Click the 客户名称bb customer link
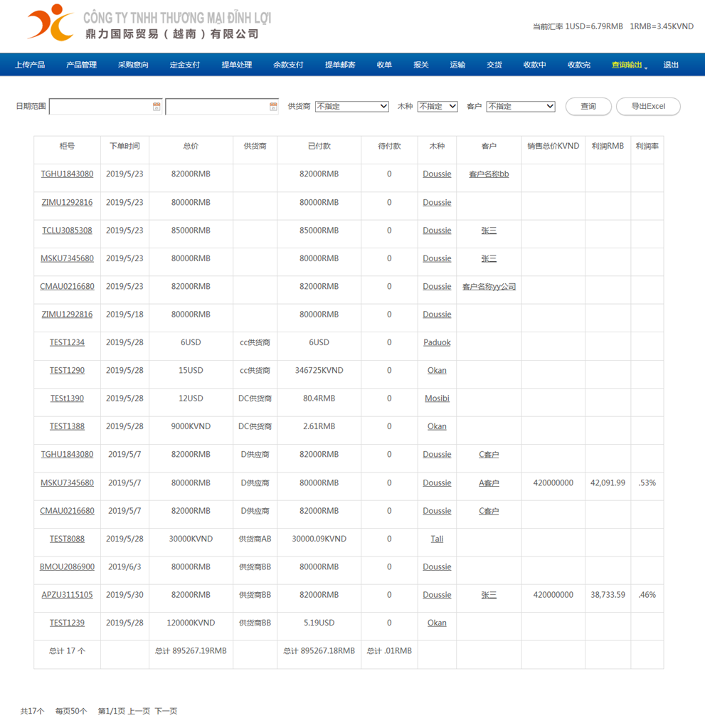This screenshot has width=705, height=728. coord(489,174)
